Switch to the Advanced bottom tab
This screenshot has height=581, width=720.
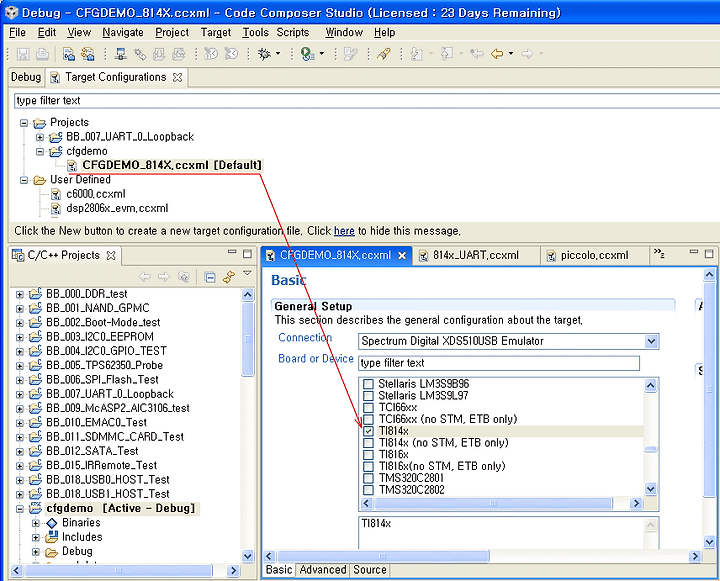pyautogui.click(x=323, y=570)
